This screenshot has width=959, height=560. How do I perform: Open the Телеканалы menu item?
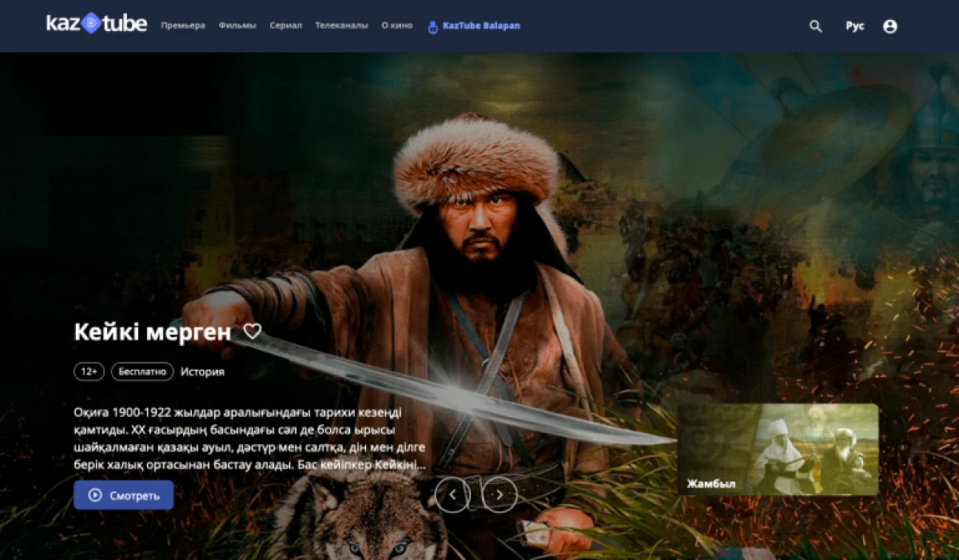click(342, 26)
